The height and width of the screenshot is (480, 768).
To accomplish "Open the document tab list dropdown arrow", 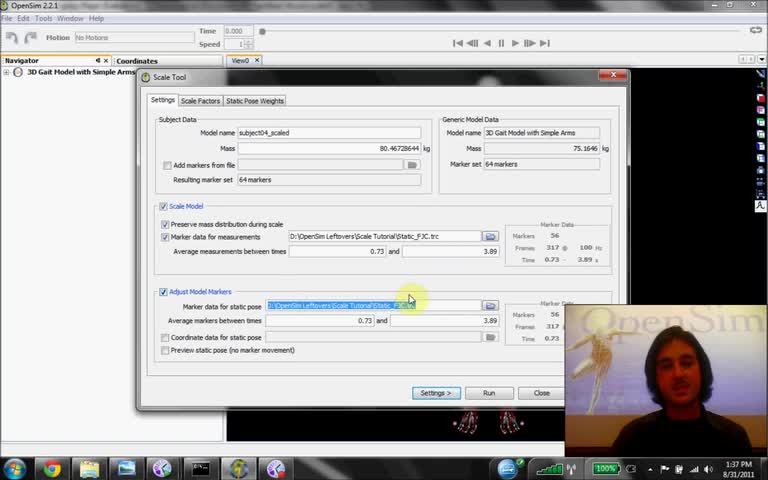I will pyautogui.click(x=762, y=60).
